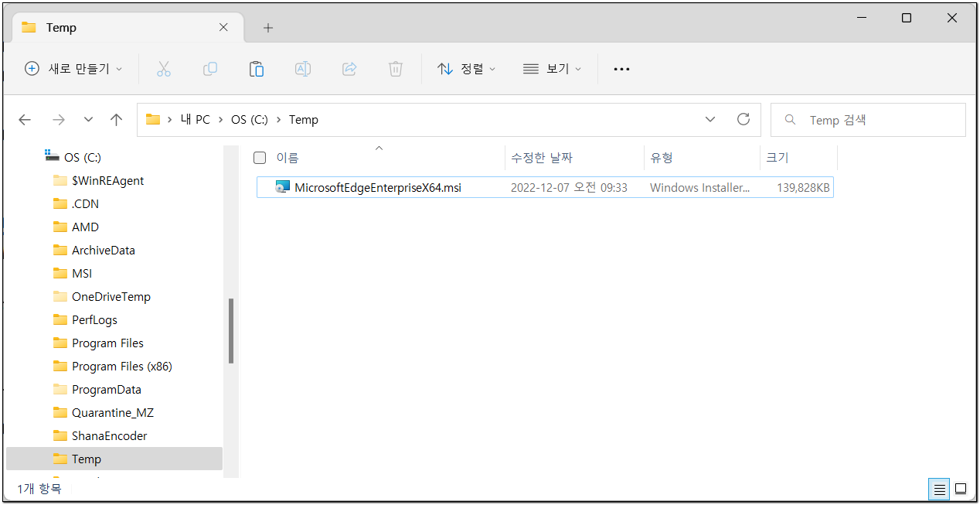Viewport: 980px width, 505px height.
Task: Open the 정렬 sort dropdown
Action: pyautogui.click(x=466, y=69)
